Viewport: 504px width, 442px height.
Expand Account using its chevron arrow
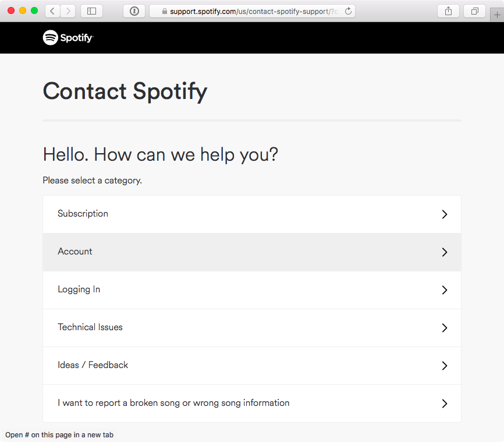[445, 252]
